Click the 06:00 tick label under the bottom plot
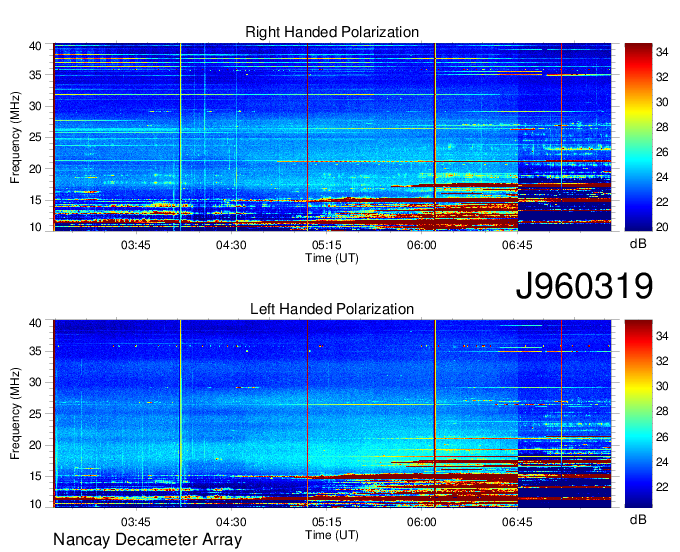 pos(422,522)
